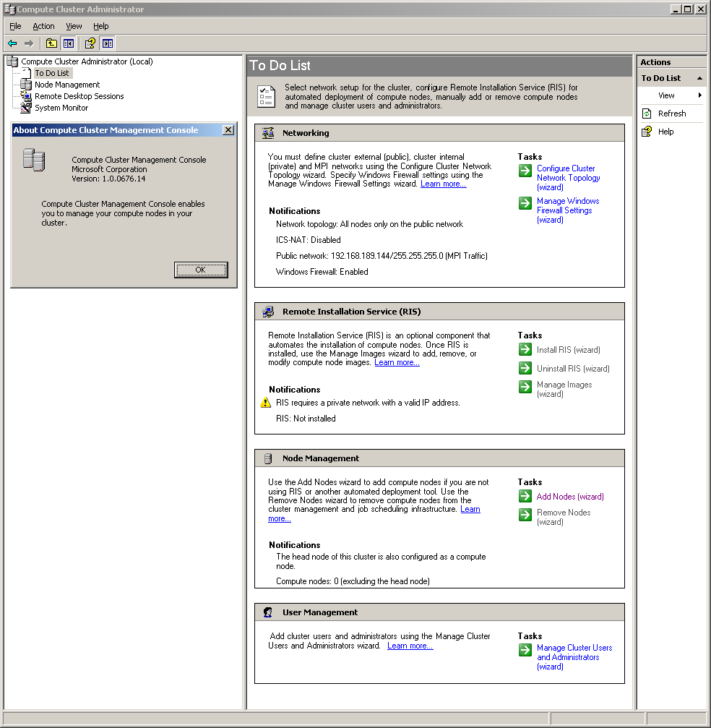This screenshot has height=728, width=711.
Task: Click the disabled Install RIS wizard text
Action: 569,350
